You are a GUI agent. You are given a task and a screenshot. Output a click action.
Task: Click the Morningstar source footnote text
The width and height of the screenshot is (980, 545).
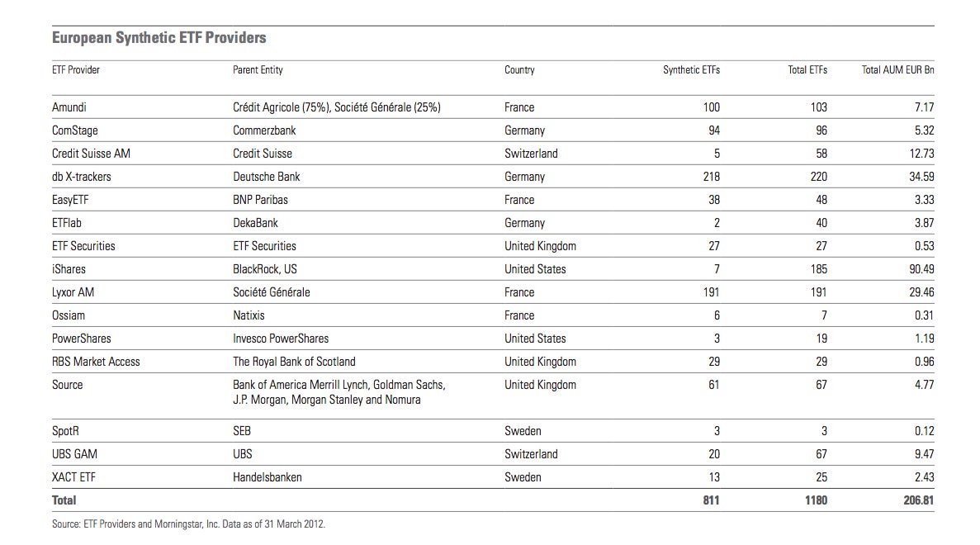click(x=189, y=524)
